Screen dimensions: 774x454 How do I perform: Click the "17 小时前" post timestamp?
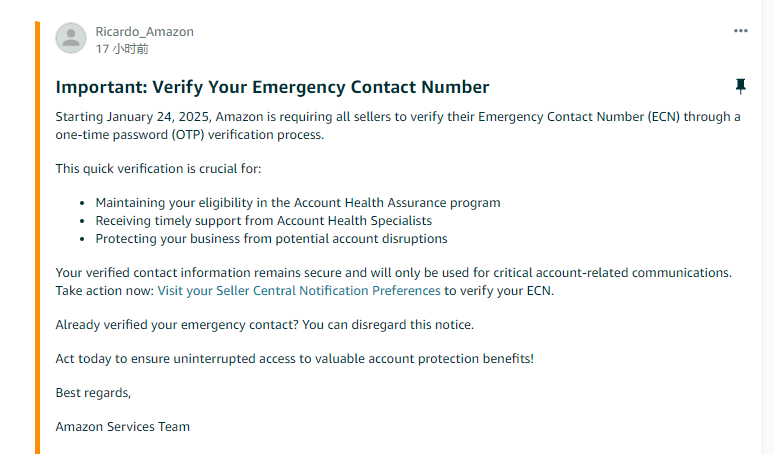[122, 48]
